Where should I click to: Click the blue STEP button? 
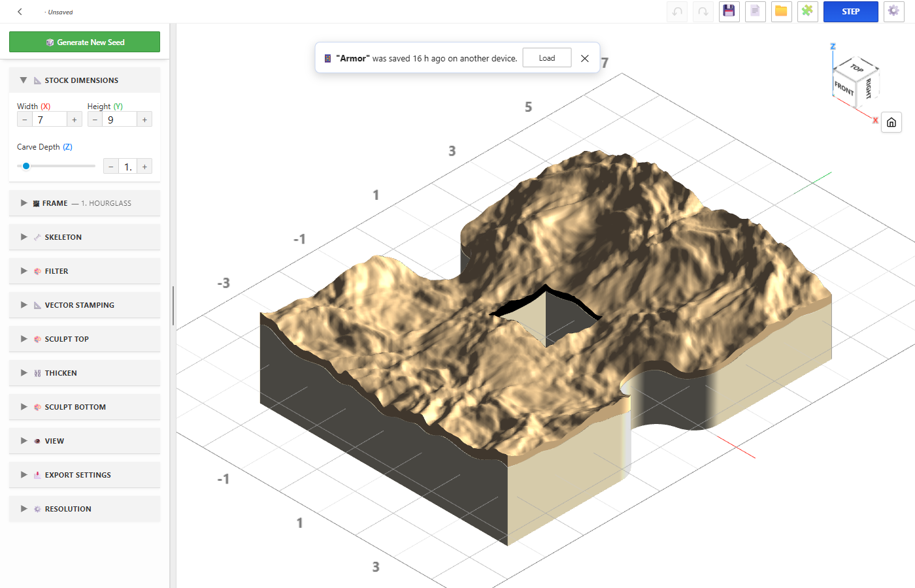coord(850,12)
